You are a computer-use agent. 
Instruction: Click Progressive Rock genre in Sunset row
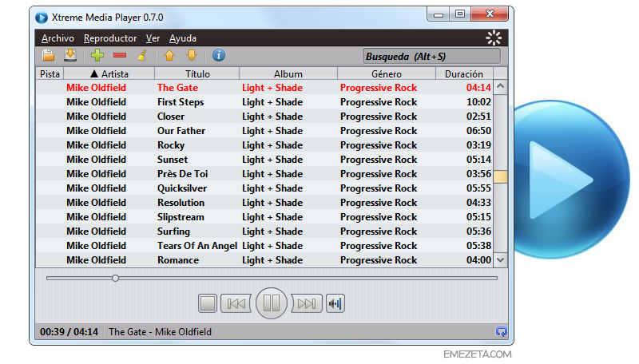(x=379, y=160)
